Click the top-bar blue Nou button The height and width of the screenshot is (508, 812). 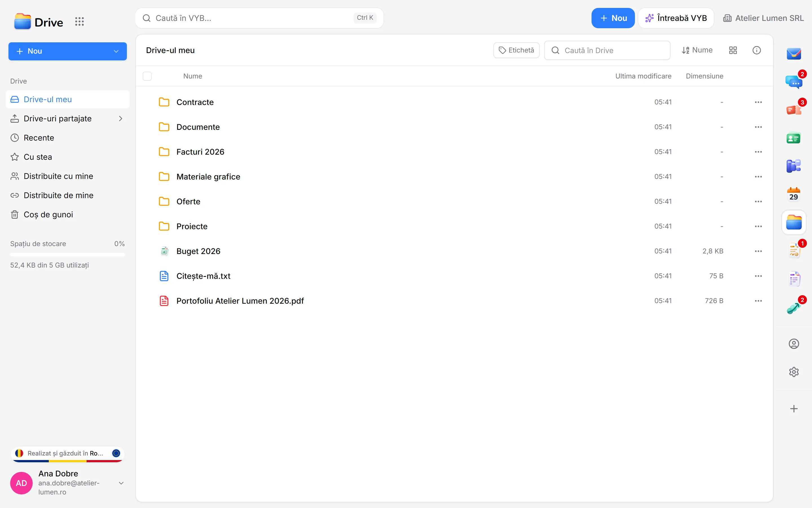tap(613, 18)
